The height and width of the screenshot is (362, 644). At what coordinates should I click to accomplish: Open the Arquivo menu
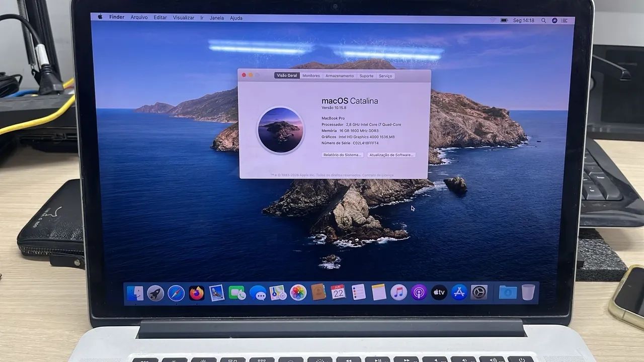click(139, 17)
